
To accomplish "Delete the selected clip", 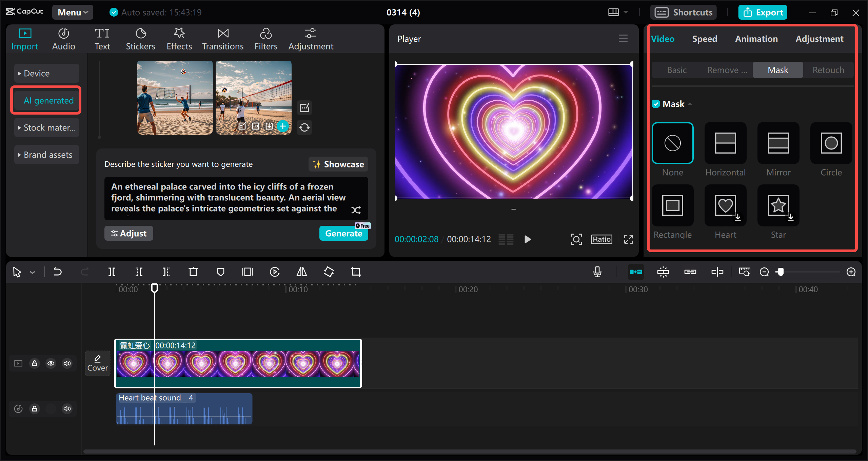I will (193, 272).
